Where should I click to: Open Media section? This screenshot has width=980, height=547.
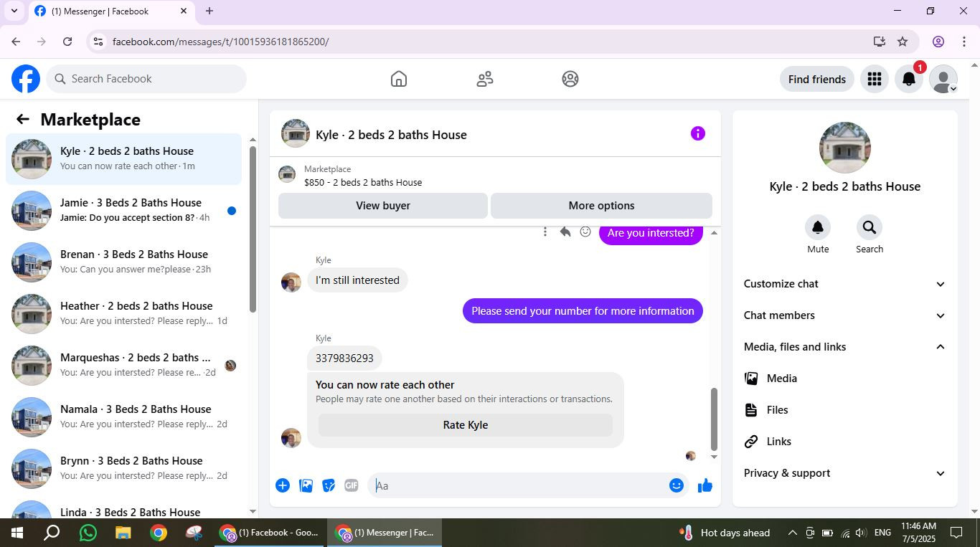pyautogui.click(x=845, y=379)
